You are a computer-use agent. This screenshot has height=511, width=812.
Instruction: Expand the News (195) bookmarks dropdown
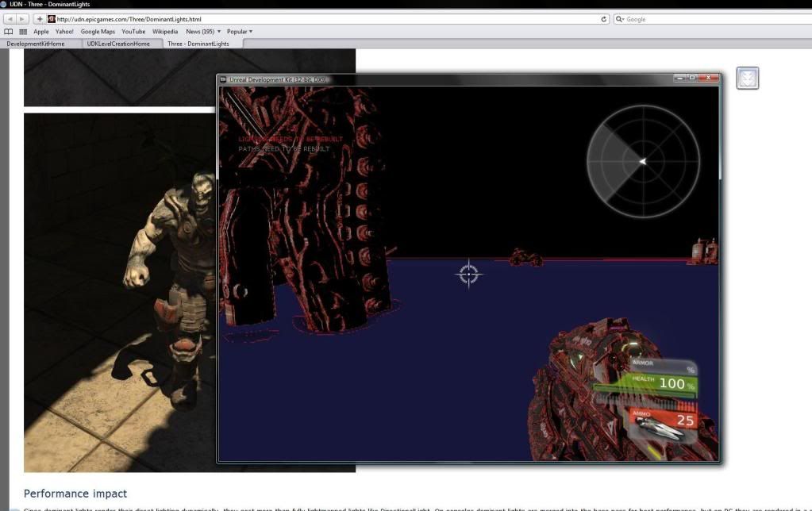203,32
